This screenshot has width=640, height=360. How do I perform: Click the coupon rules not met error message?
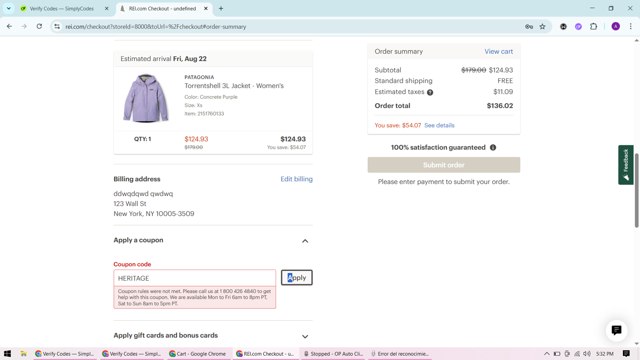tap(195, 298)
